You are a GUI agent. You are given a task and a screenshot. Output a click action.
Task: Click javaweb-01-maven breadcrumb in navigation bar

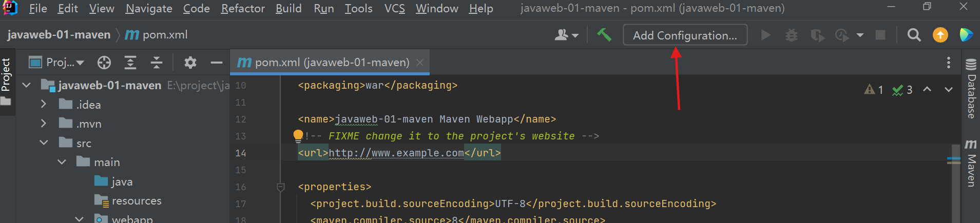point(59,35)
